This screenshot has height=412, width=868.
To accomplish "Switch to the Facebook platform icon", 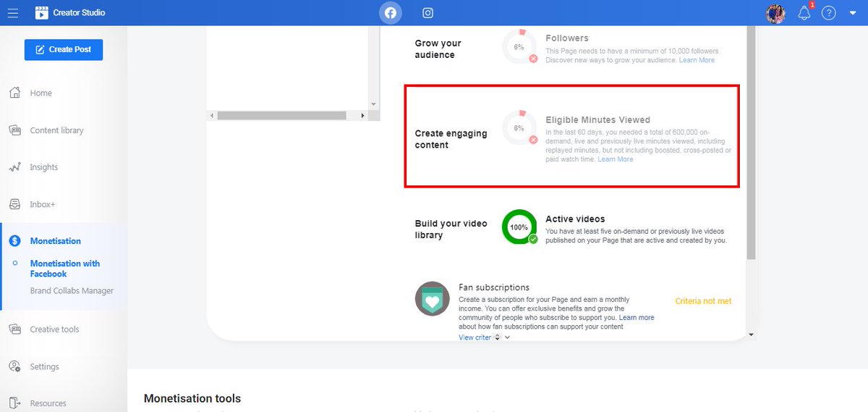I will (391, 13).
